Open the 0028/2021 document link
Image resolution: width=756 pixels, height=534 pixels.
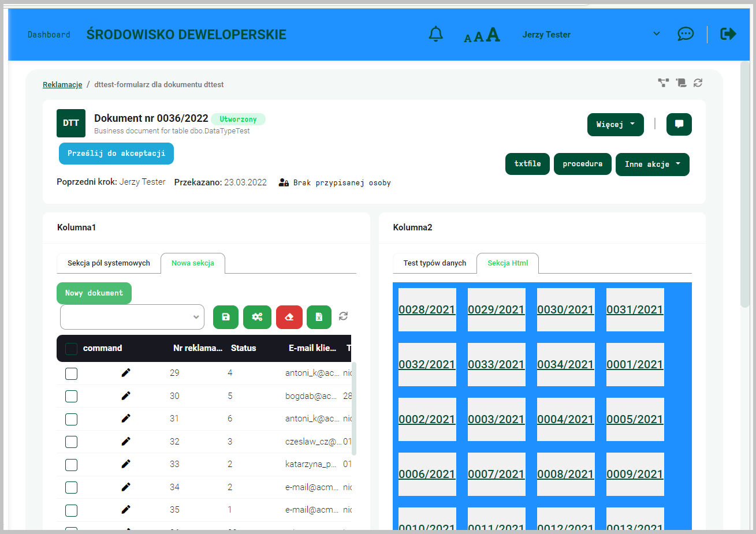coord(427,310)
